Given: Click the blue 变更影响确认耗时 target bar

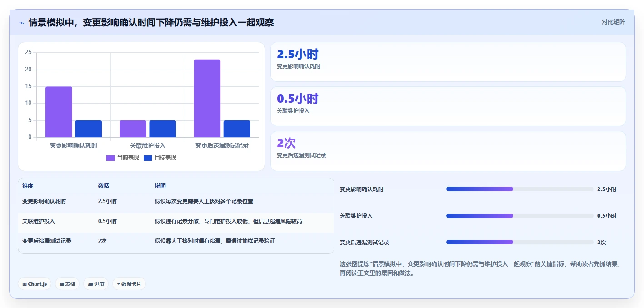Looking at the screenshot, I should (88, 129).
